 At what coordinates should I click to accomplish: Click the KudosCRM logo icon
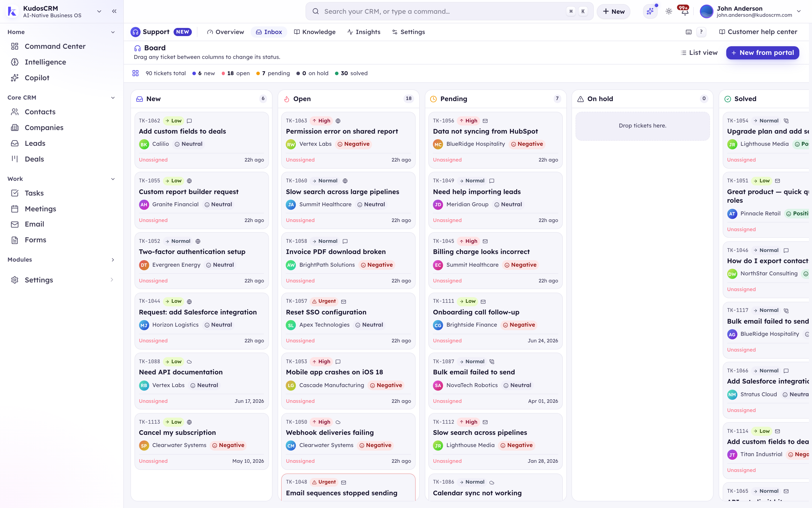12,11
